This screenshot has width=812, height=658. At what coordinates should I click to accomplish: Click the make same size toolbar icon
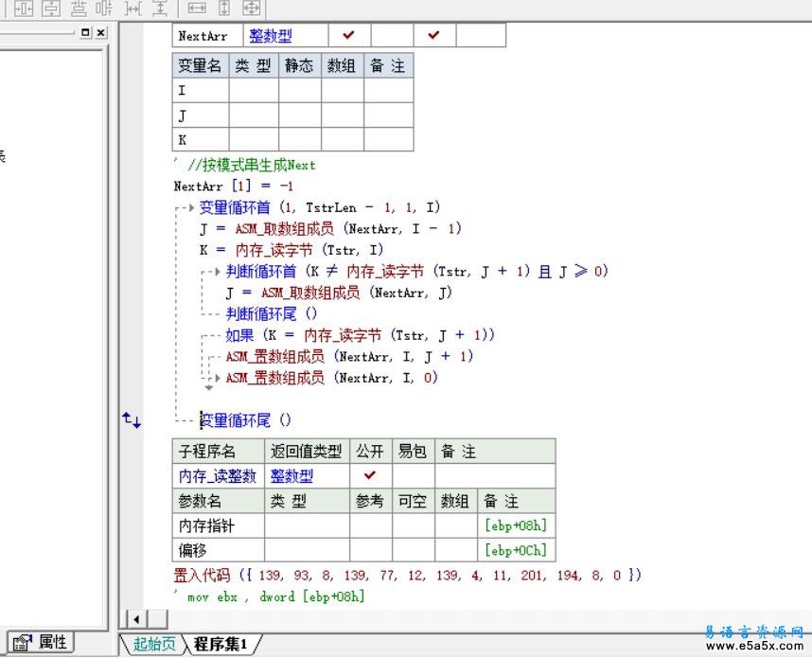pyautogui.click(x=252, y=8)
